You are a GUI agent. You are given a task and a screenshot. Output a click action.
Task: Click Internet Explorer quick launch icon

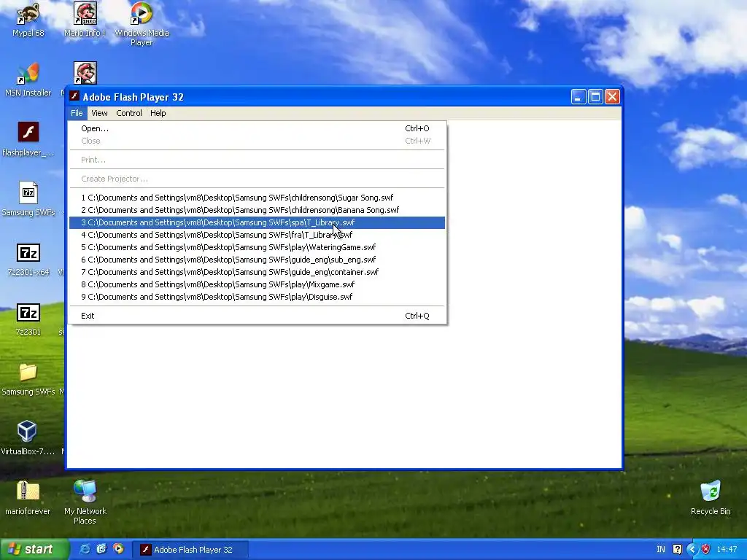(x=85, y=549)
